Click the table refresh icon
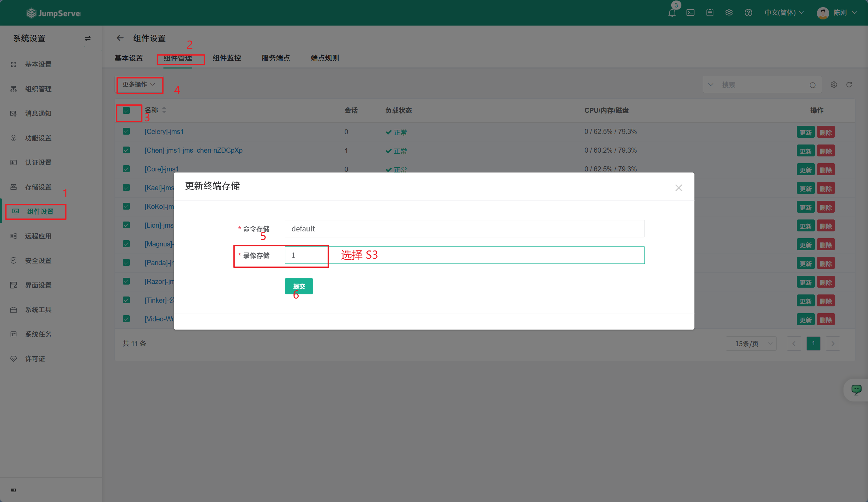Viewport: 868px width, 502px height. (849, 85)
